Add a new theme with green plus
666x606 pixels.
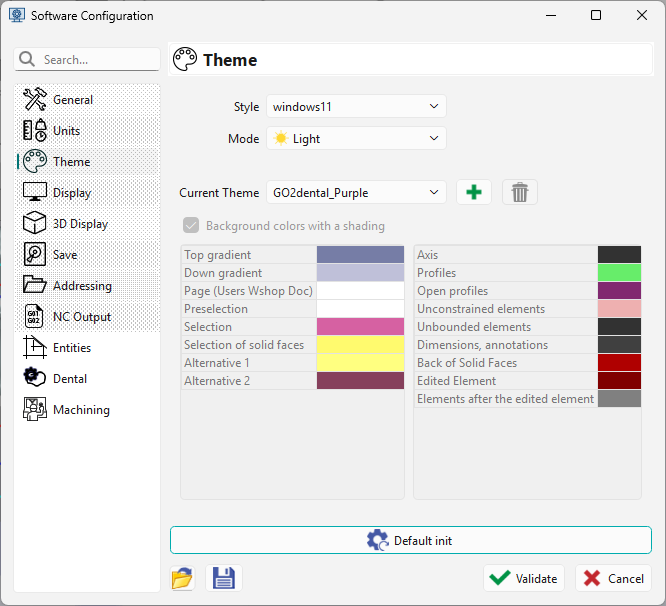474,192
